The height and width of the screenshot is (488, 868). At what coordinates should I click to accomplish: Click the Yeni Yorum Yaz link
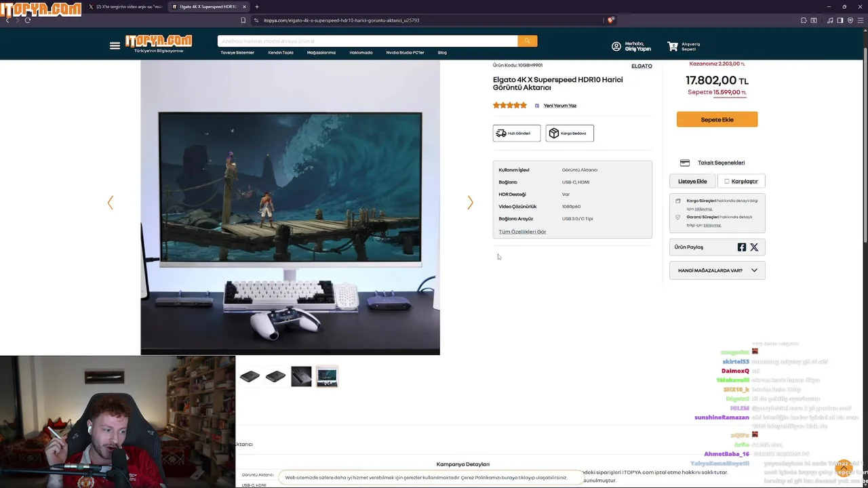tap(560, 106)
